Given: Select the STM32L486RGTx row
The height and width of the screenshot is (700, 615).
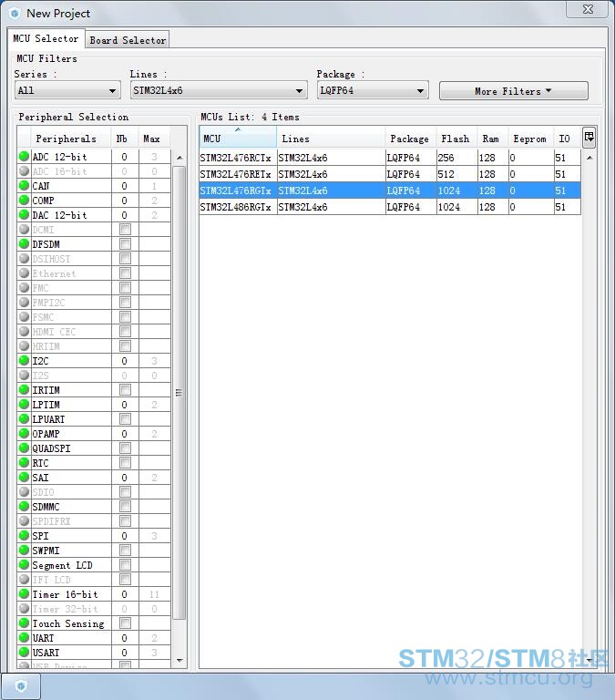Looking at the screenshot, I should click(x=390, y=207).
